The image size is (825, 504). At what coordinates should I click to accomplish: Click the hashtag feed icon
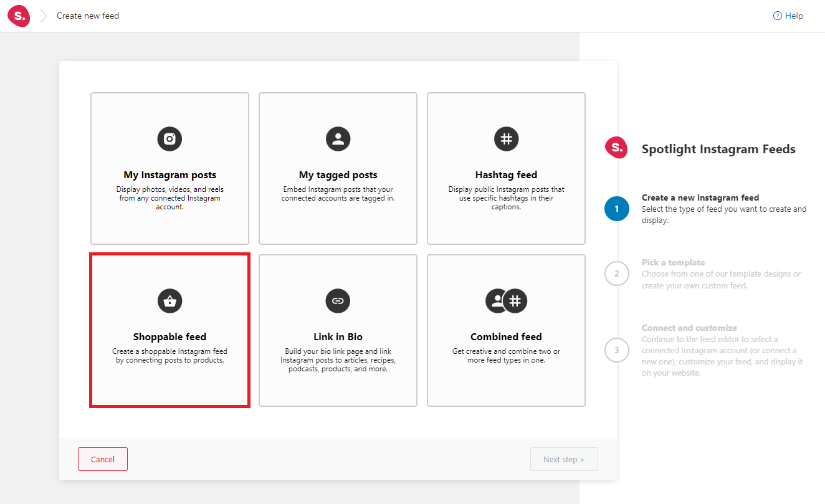coord(506,138)
